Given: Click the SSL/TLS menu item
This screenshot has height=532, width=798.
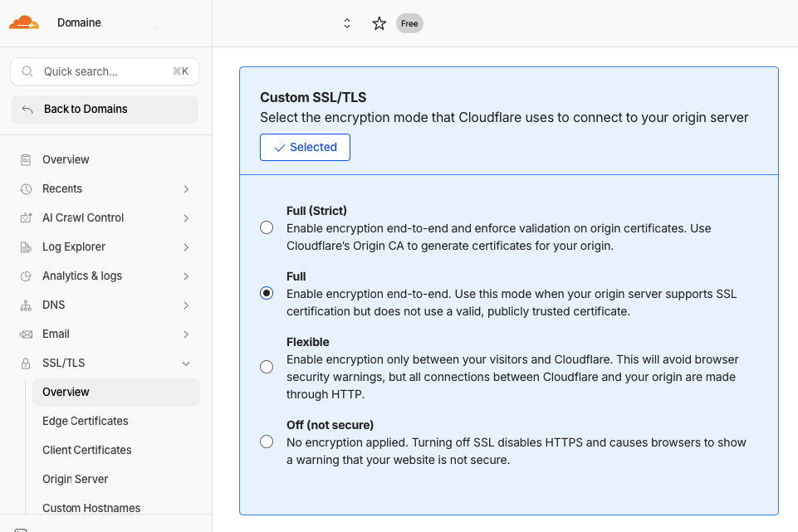Looking at the screenshot, I should pyautogui.click(x=64, y=363).
